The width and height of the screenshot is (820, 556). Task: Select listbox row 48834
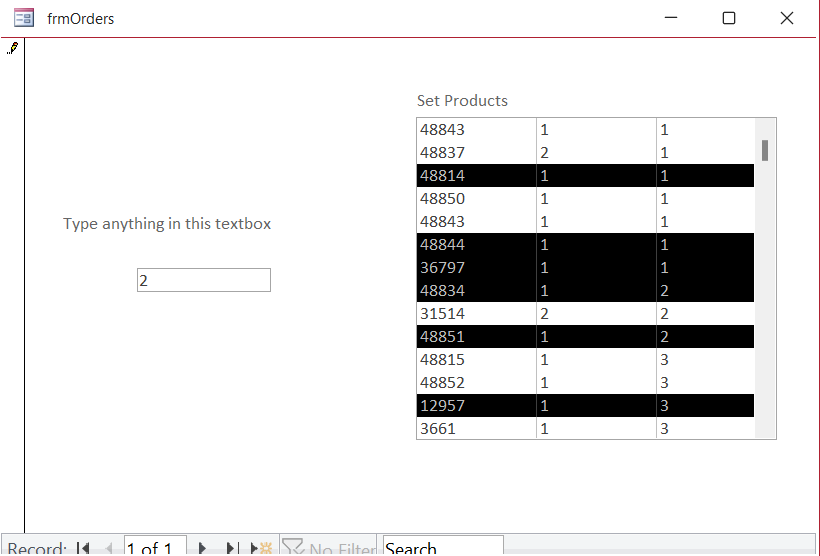pyautogui.click(x=585, y=291)
